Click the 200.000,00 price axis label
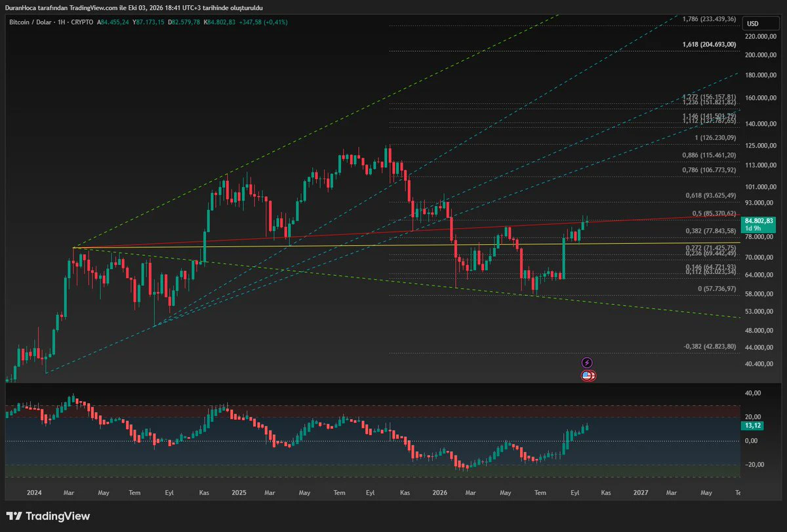The image size is (787, 532). point(760,55)
